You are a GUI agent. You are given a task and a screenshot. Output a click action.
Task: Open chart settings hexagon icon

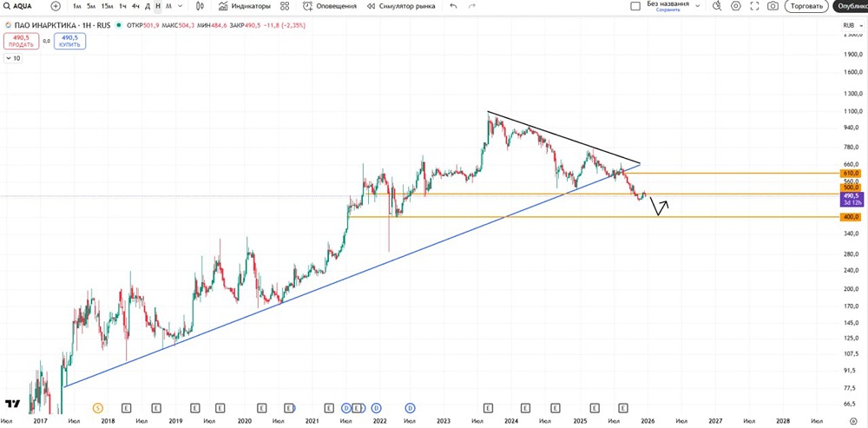click(x=736, y=6)
